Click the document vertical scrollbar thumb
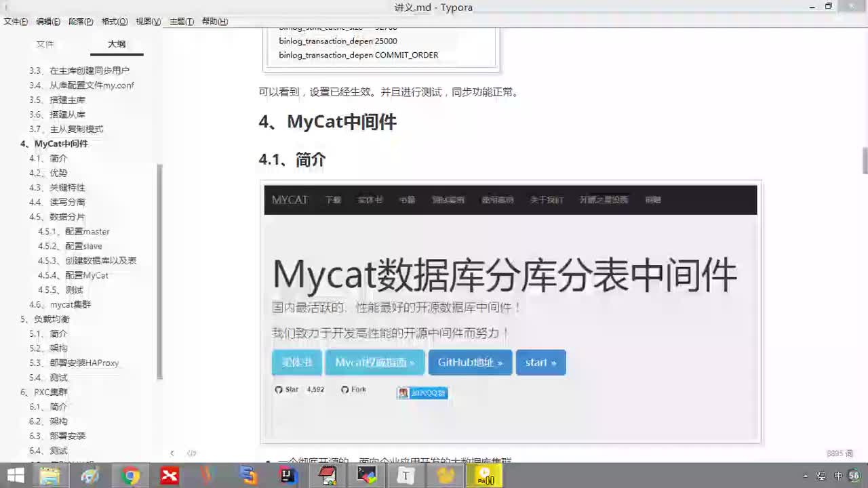This screenshot has height=488, width=868. click(x=865, y=161)
